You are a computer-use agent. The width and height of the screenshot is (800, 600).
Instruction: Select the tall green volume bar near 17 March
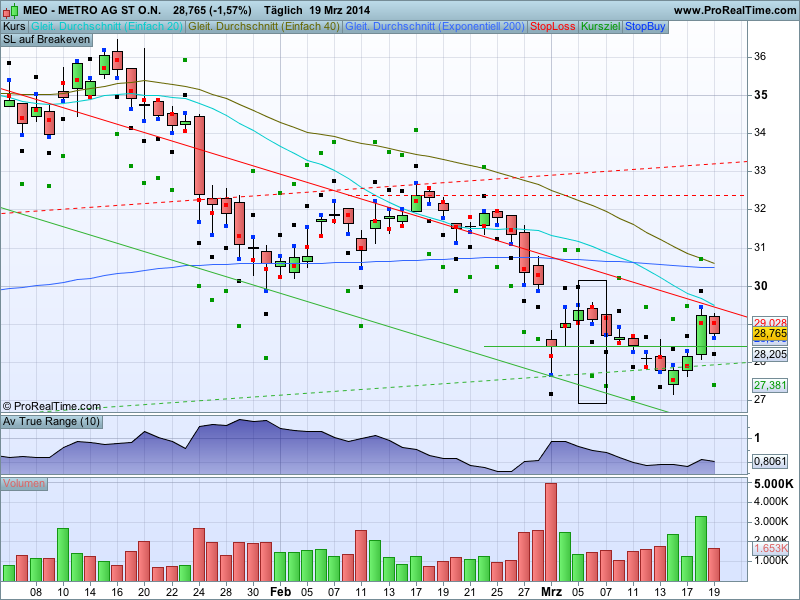[x=701, y=549]
